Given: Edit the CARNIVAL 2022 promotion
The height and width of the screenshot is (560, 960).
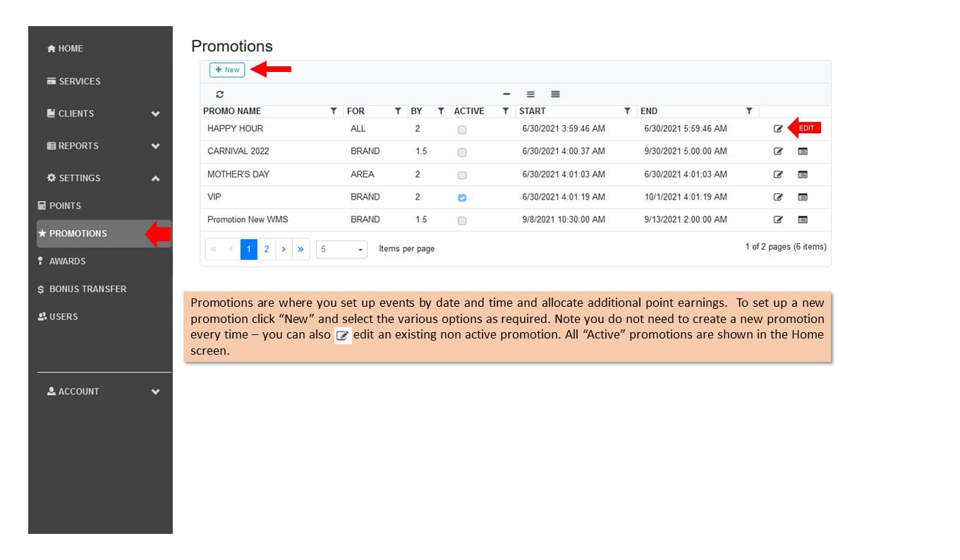Looking at the screenshot, I should pos(778,151).
